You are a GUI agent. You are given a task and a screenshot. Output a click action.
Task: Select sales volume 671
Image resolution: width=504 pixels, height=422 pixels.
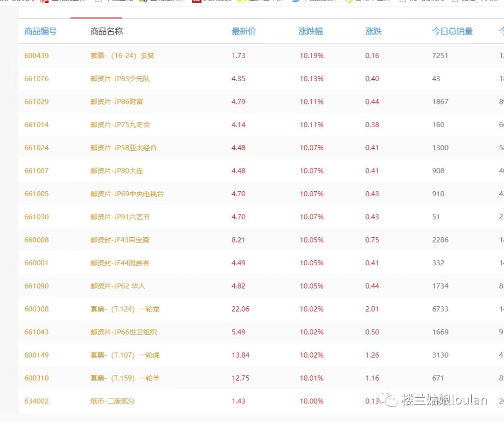[438, 378]
